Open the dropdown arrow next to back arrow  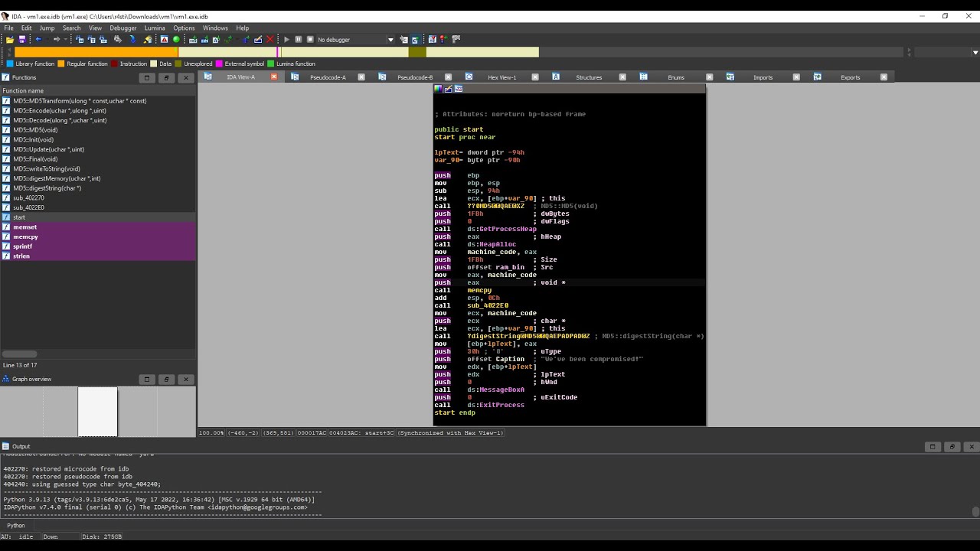[x=47, y=39]
